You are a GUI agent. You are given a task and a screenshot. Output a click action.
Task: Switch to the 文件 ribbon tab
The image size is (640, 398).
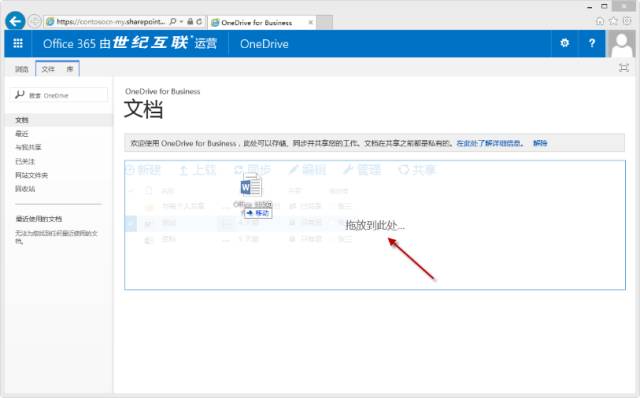click(x=48, y=69)
